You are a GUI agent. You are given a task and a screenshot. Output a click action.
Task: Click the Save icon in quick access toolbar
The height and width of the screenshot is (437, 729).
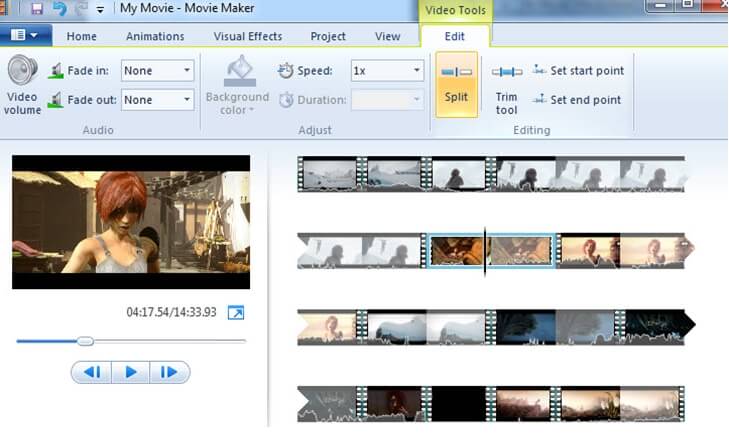point(36,8)
